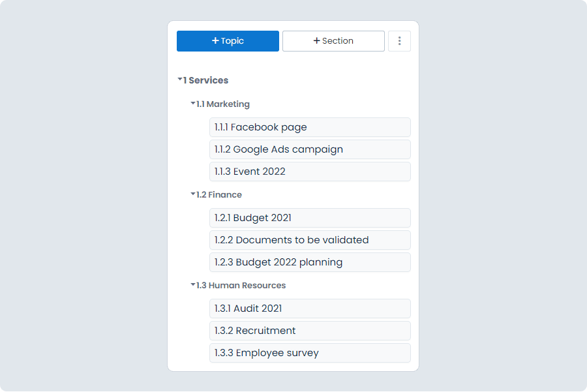Select the 1.2.1 Budget 2021 topic
The width and height of the screenshot is (587, 392).
click(310, 218)
